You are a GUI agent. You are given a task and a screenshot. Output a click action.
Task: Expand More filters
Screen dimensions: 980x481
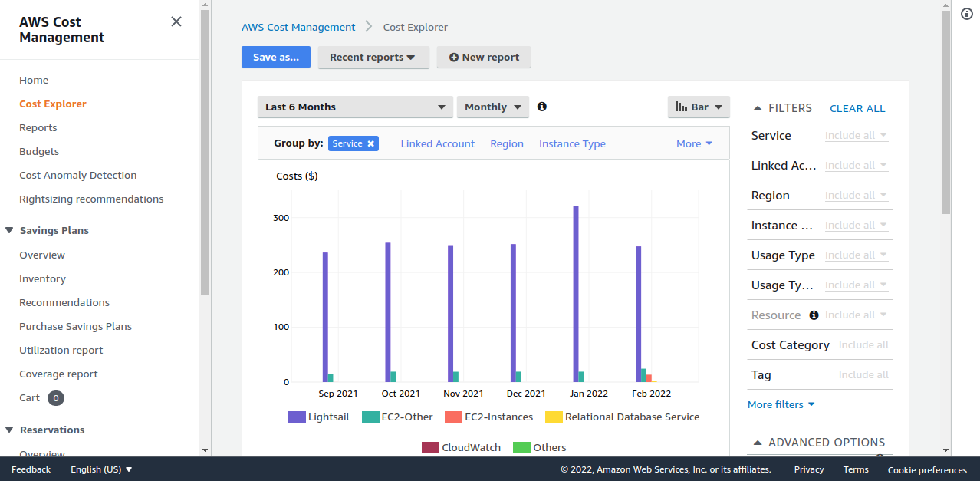(x=781, y=404)
